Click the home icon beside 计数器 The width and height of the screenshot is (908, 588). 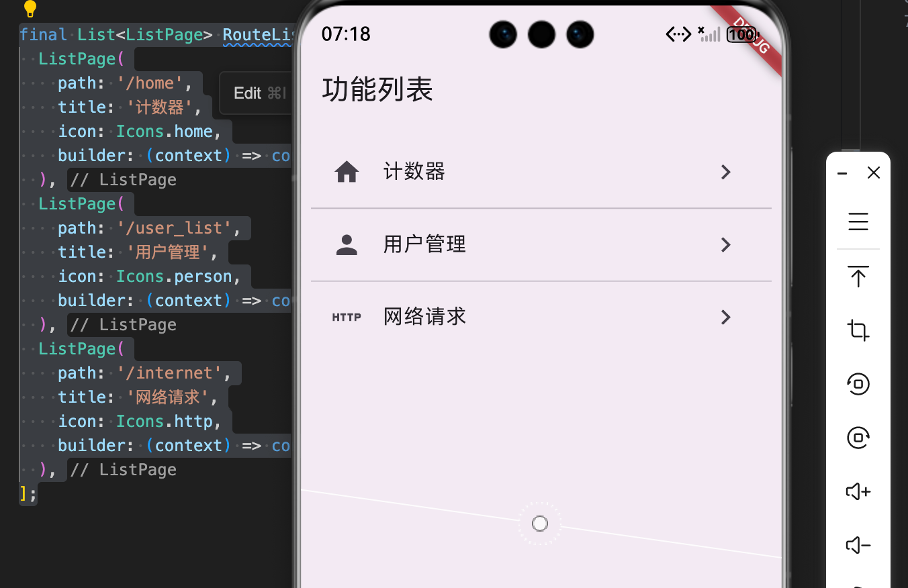point(346,171)
